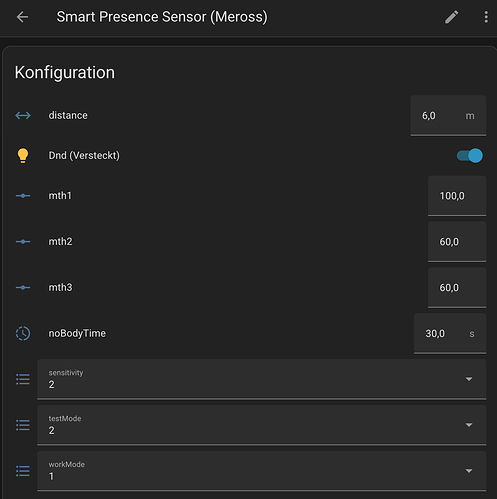Click the yellow lightbulb Dnd icon
Image resolution: width=497 pixels, height=499 pixels.
tap(23, 156)
